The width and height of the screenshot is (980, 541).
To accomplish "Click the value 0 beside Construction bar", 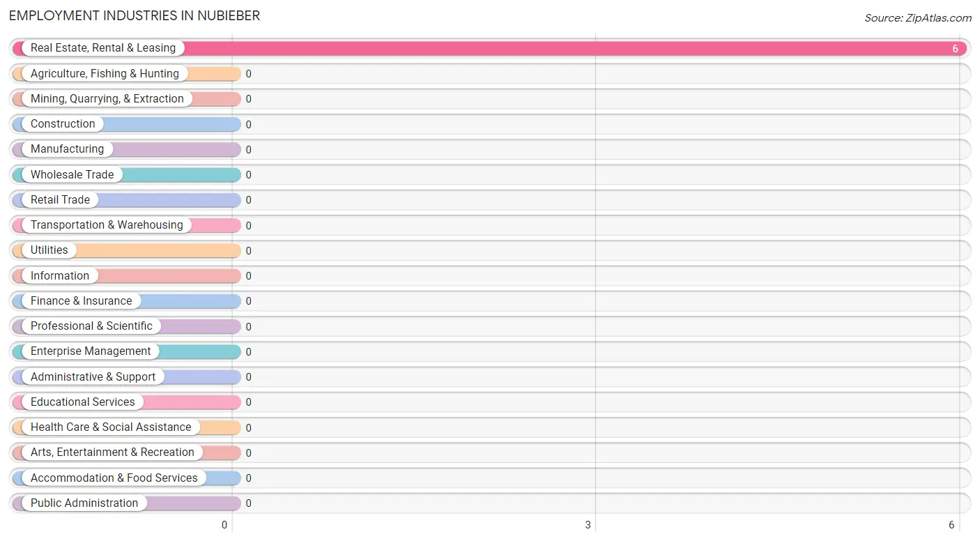I will tap(248, 125).
